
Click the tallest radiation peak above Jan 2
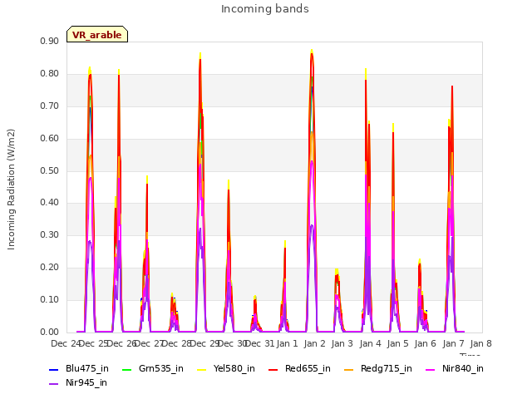312,51
